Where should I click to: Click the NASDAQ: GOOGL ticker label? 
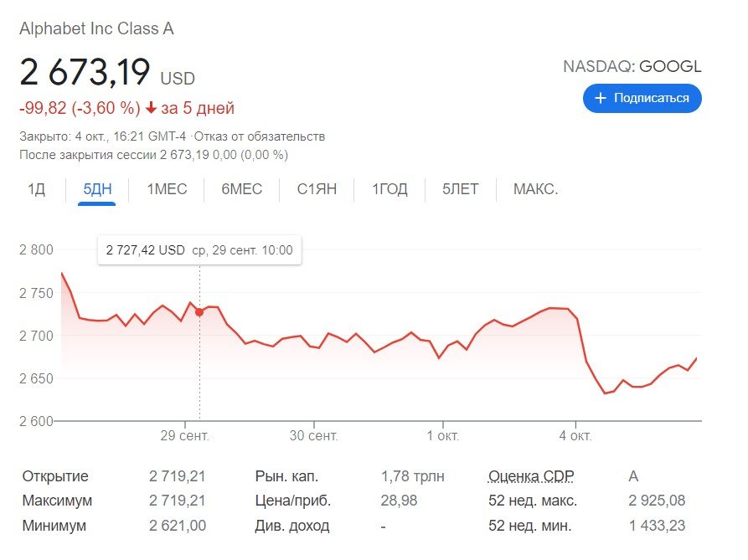pyautogui.click(x=632, y=67)
